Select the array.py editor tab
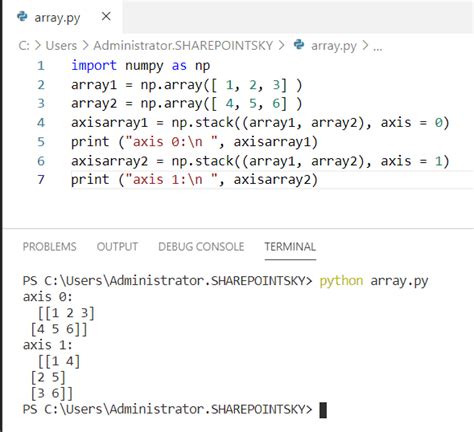Viewport: 474px width, 432px height. (x=62, y=17)
